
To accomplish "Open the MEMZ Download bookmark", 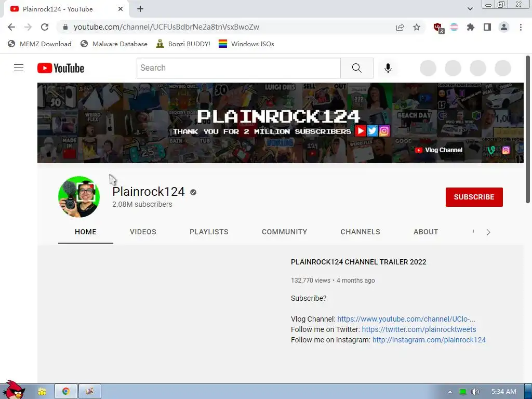I will [x=39, y=44].
